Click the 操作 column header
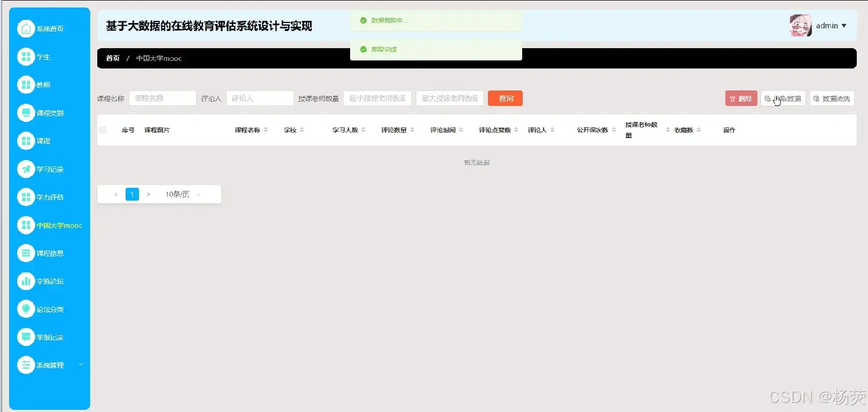The image size is (868, 412). pyautogui.click(x=729, y=130)
